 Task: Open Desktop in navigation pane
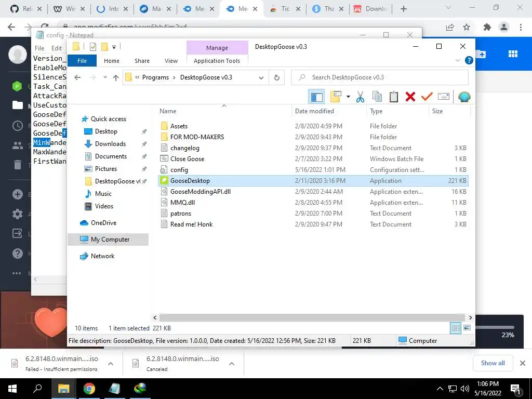point(106,131)
